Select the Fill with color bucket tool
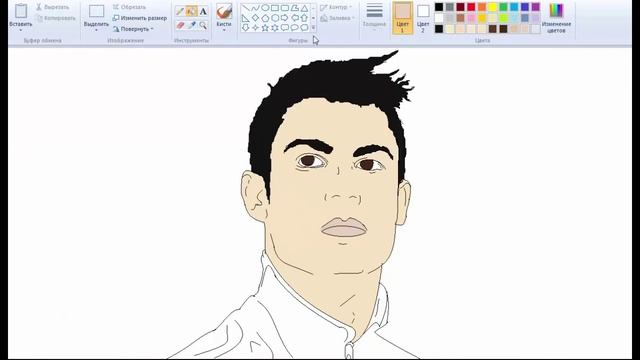 [191, 11]
